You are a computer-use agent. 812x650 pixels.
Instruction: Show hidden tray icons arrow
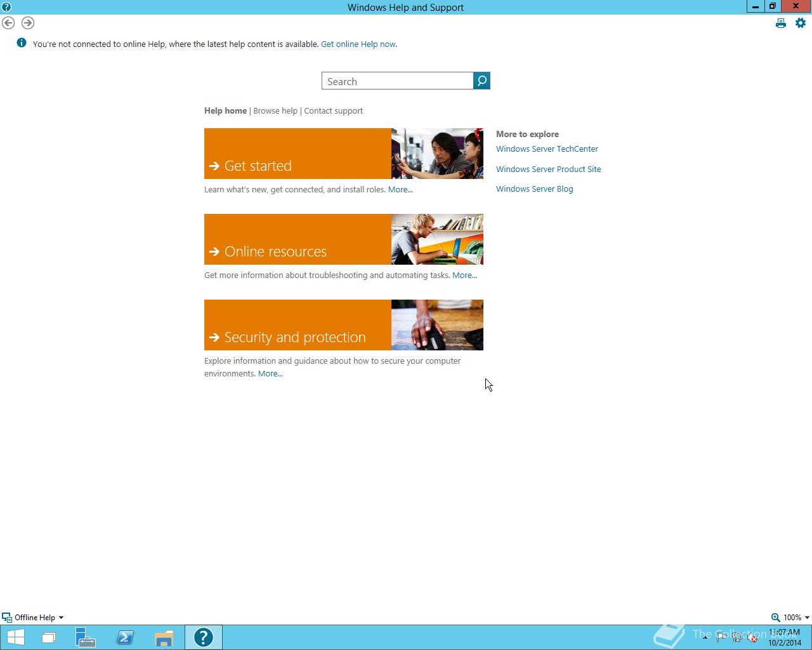coord(705,638)
